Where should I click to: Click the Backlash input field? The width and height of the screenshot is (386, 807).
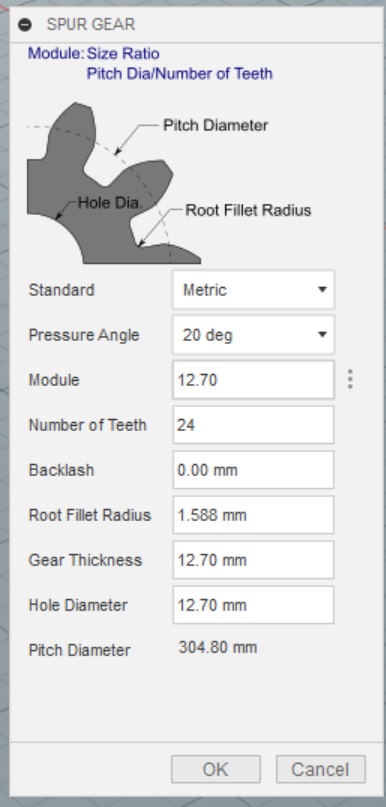253,470
